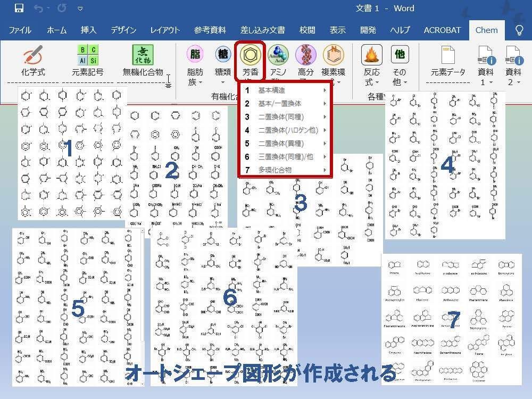532x399 pixels.
Task: Open the ACROBAT tab
Action: [x=442, y=30]
